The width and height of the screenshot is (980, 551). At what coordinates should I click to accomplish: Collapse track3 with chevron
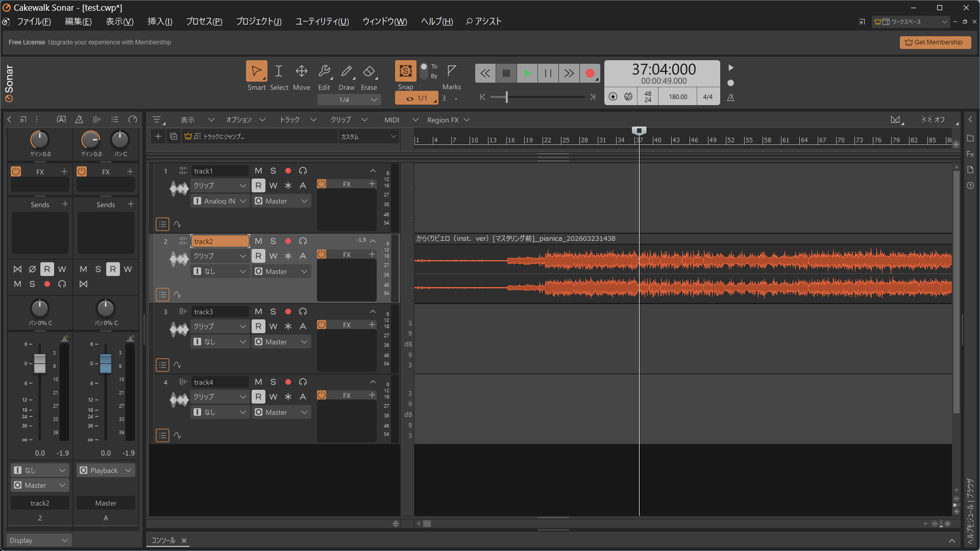(x=373, y=312)
